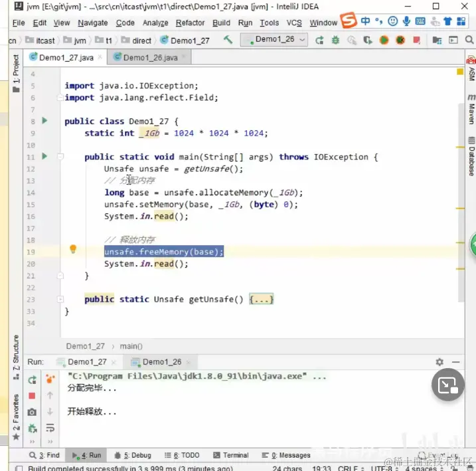Open the Build menu
Viewport: 476px width, 471px height.
pyautogui.click(x=221, y=23)
